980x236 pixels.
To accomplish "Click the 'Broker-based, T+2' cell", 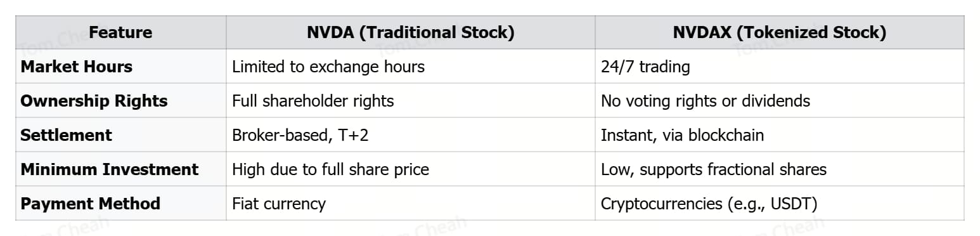I will (x=411, y=135).
